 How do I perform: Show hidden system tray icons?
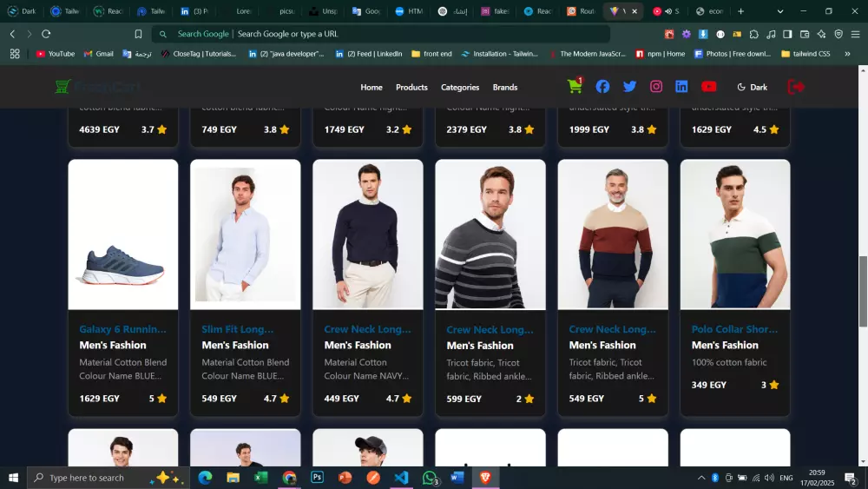coord(700,478)
